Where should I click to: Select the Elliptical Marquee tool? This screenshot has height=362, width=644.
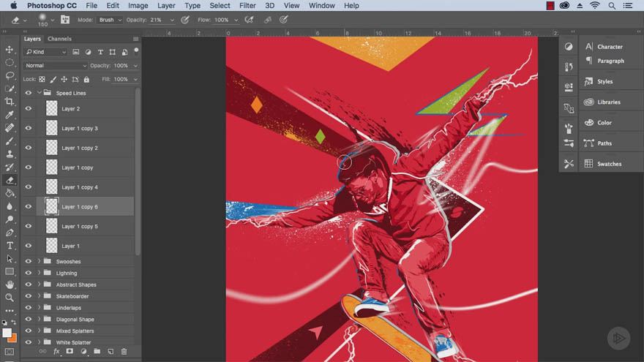point(10,63)
